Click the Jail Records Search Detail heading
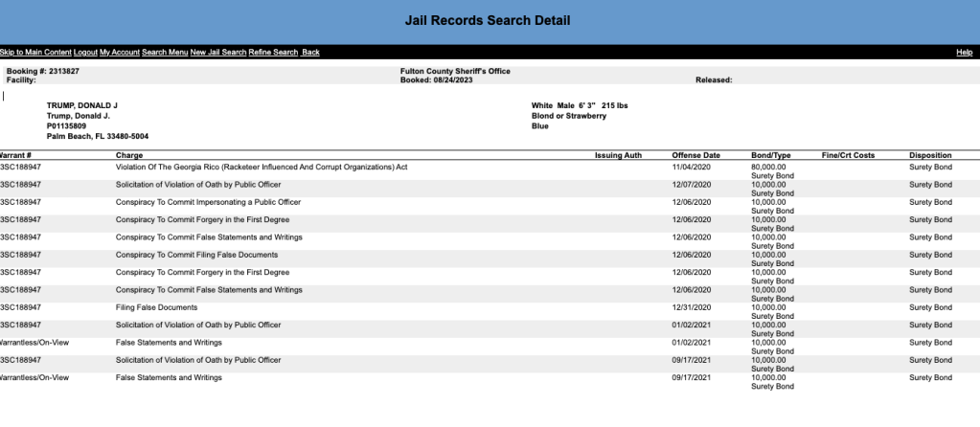The width and height of the screenshot is (980, 427). pyautogui.click(x=490, y=19)
